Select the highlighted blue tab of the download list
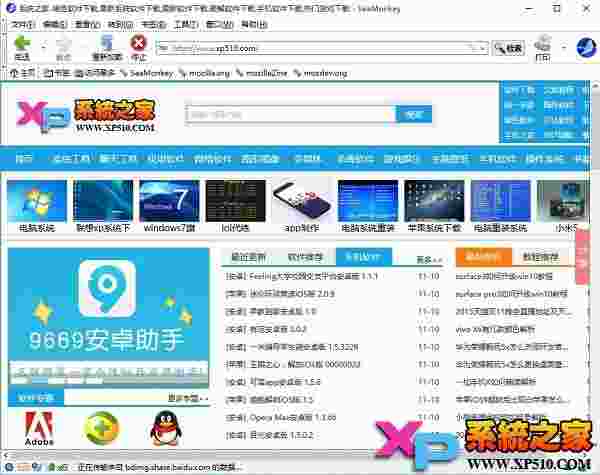 364,257
